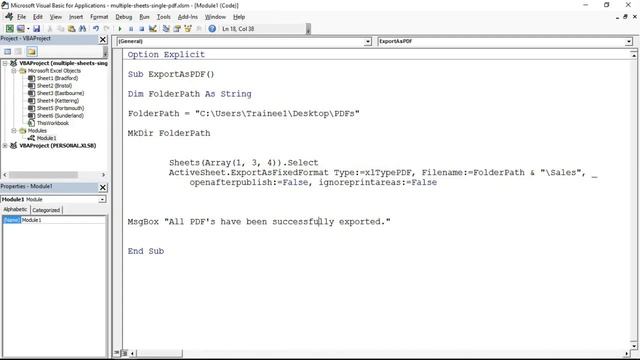Open the Insert object dropdown arrow

click(28, 29)
